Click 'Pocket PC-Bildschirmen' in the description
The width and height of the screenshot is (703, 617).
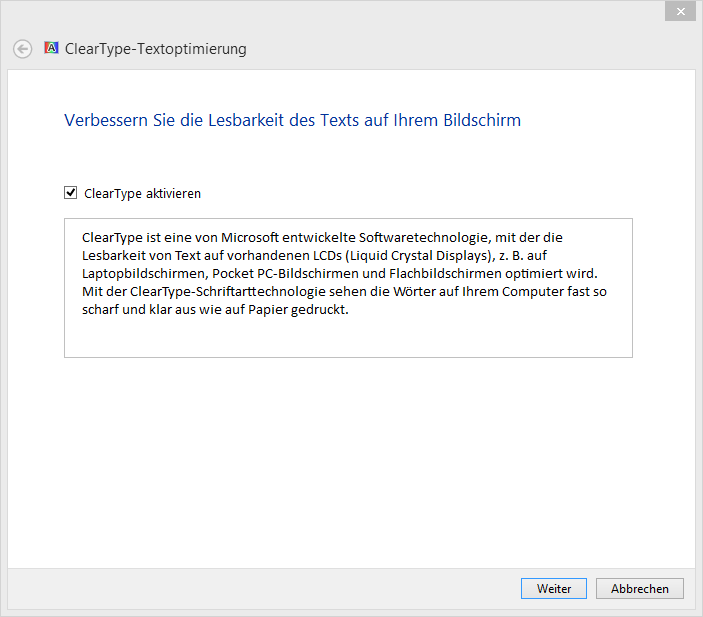click(270, 273)
